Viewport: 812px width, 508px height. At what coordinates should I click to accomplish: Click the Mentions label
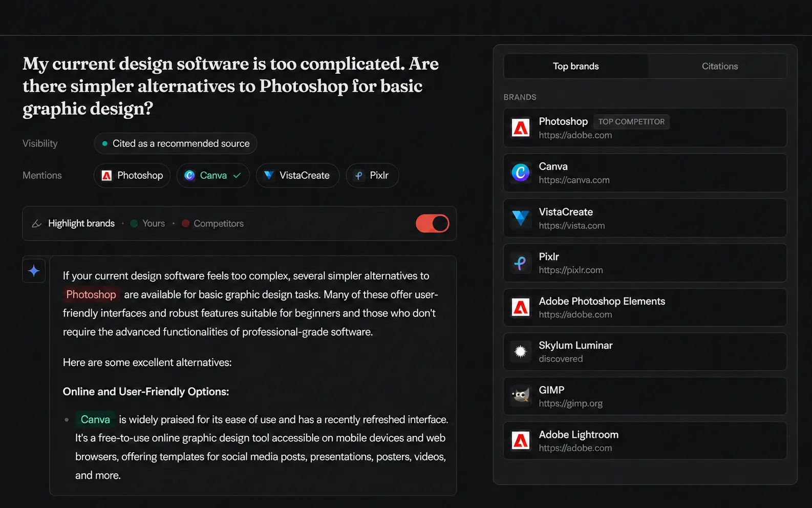tap(42, 176)
